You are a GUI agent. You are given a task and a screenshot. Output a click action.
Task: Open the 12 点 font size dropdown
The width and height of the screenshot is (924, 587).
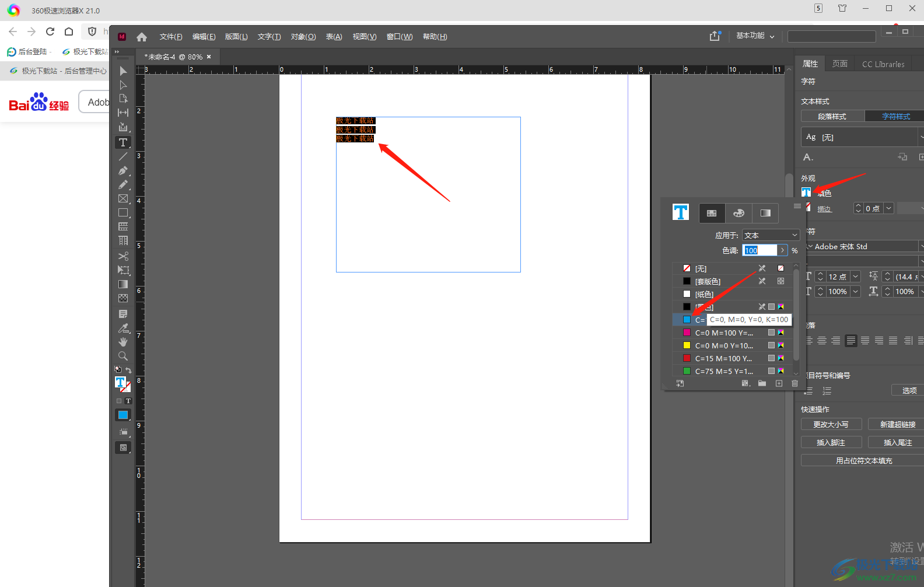tap(855, 277)
